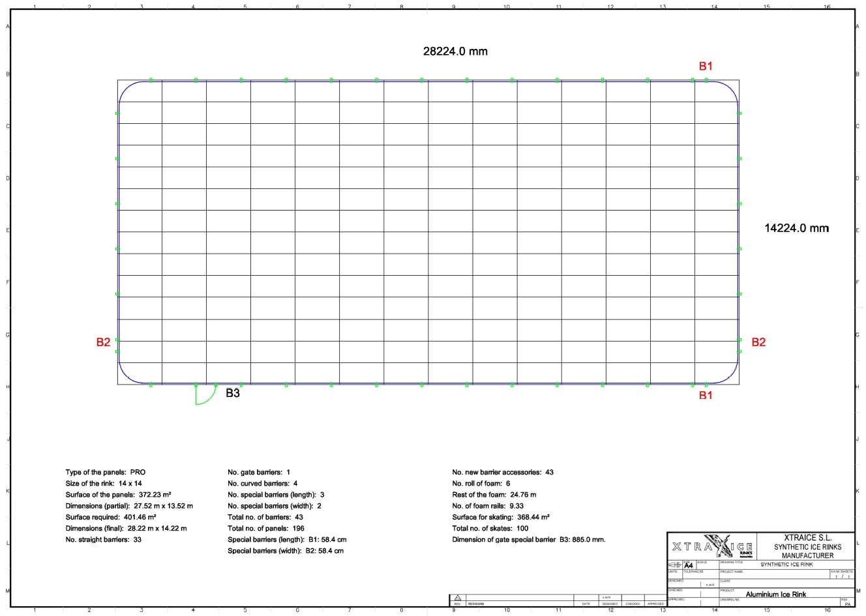This screenshot has height=616, width=866.
Task: Click the DRAWING TITLE cell reading SYNTHETIC ICE RINK
Action: coord(786,565)
